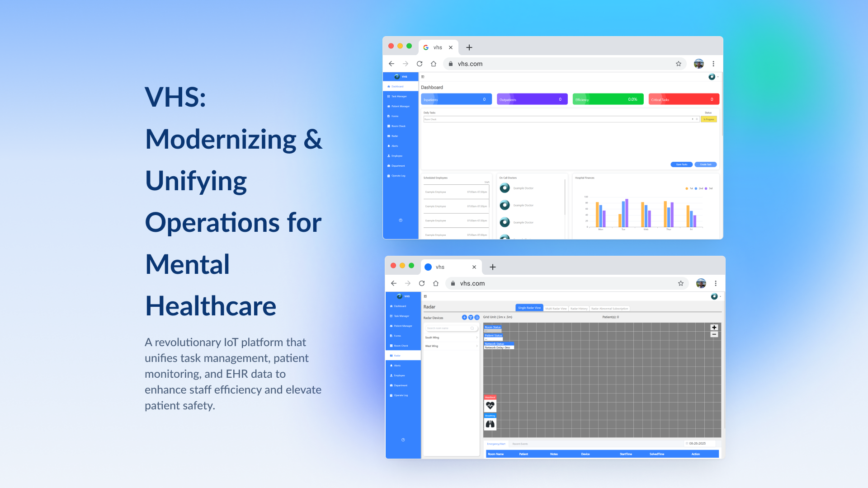The image size is (868, 488).
Task: Click the radar devices filter icon
Action: click(x=471, y=317)
